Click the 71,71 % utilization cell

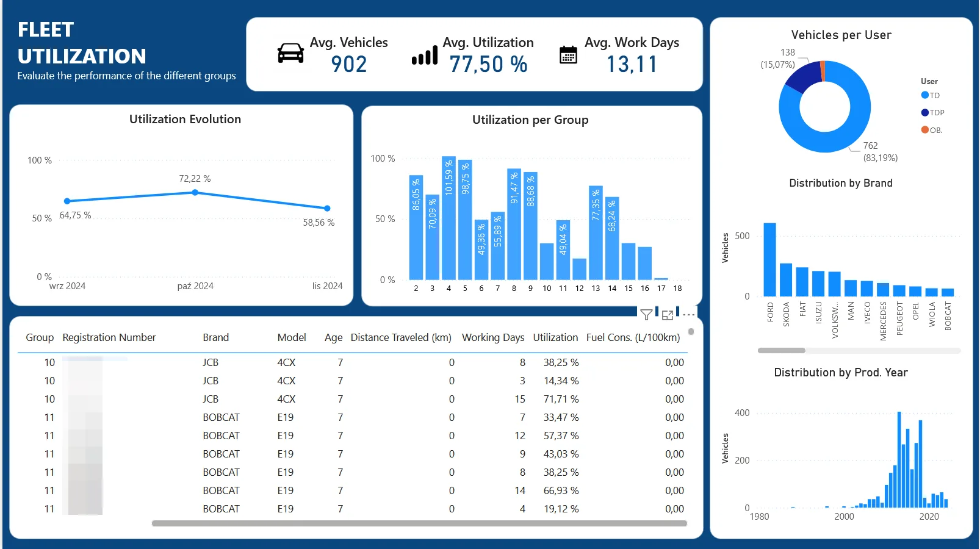coord(561,399)
